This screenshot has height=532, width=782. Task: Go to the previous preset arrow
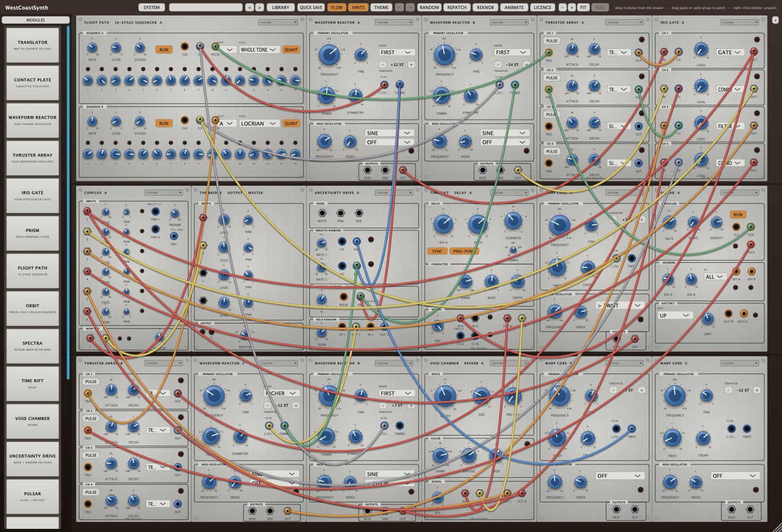point(249,7)
